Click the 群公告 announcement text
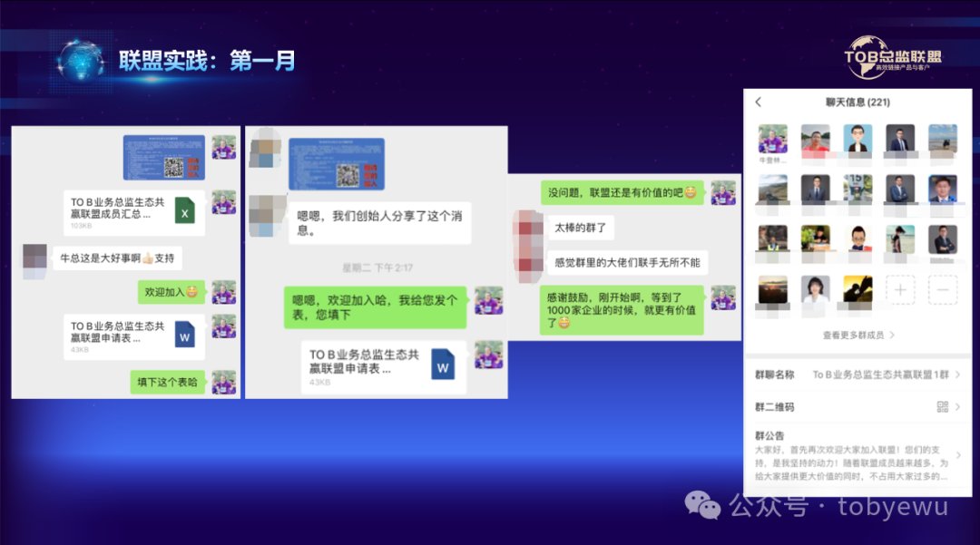This screenshot has width=980, height=545. coord(851,462)
